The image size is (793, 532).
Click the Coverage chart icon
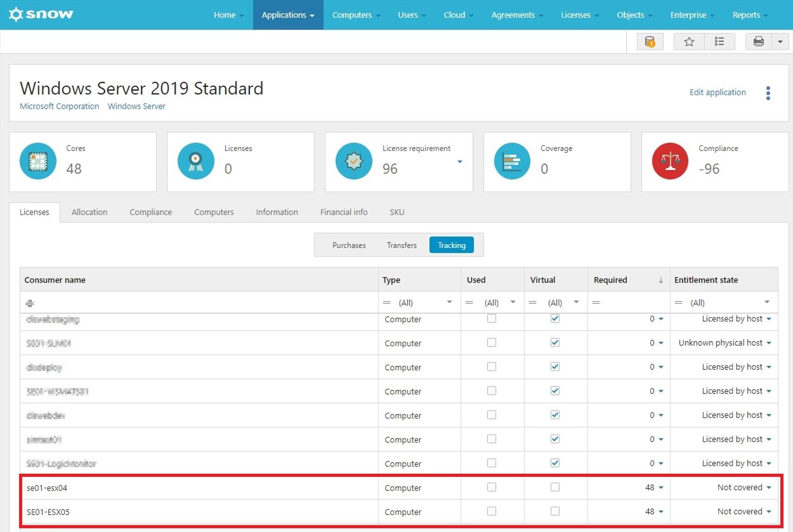pyautogui.click(x=512, y=161)
